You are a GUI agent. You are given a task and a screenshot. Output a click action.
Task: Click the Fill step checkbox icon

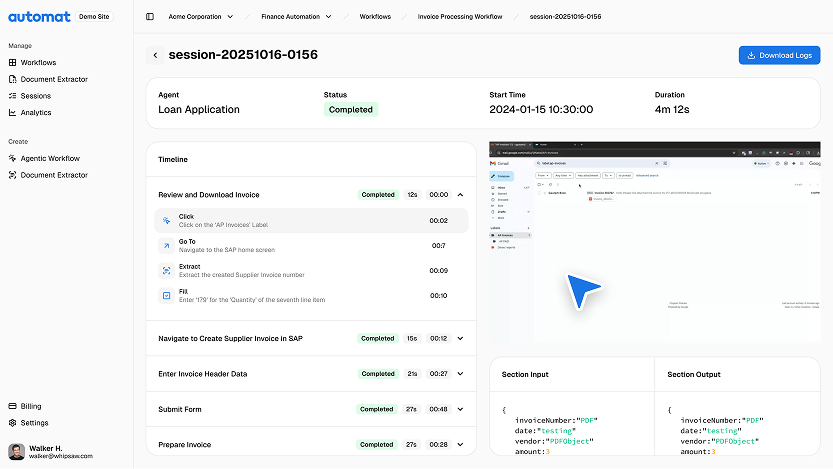coord(166,295)
